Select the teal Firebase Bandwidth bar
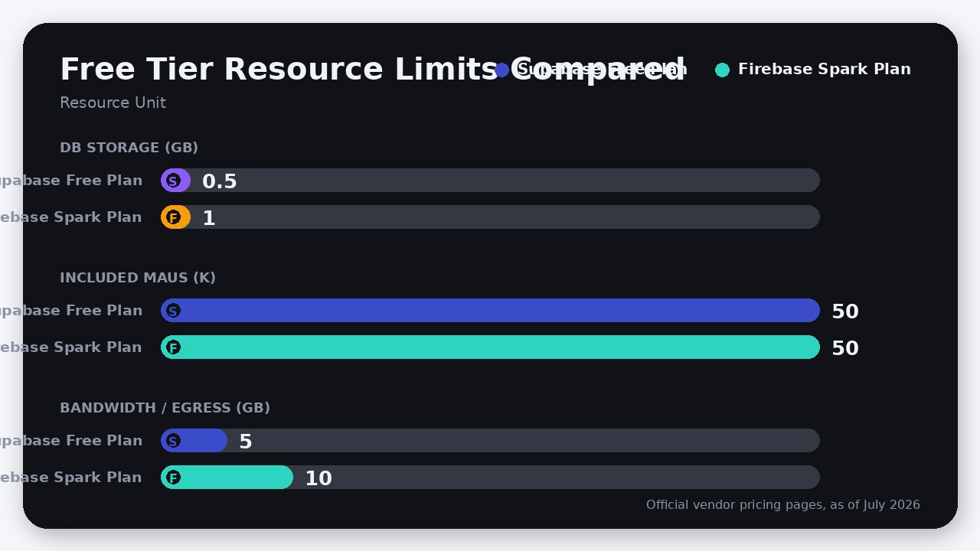Image resolution: width=980 pixels, height=551 pixels. click(x=227, y=478)
